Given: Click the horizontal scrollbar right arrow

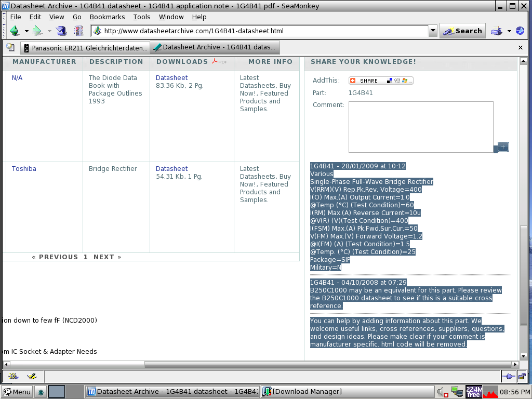Looking at the screenshot, I should pyautogui.click(x=515, y=364).
